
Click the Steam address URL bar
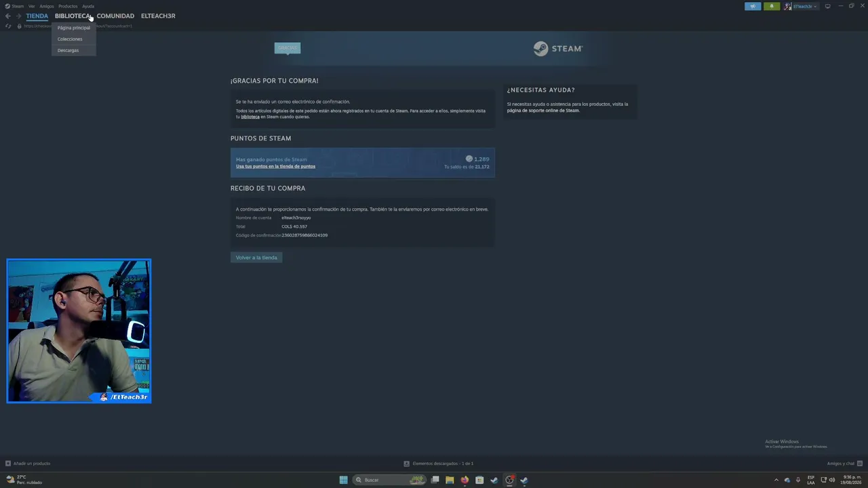tap(78, 26)
